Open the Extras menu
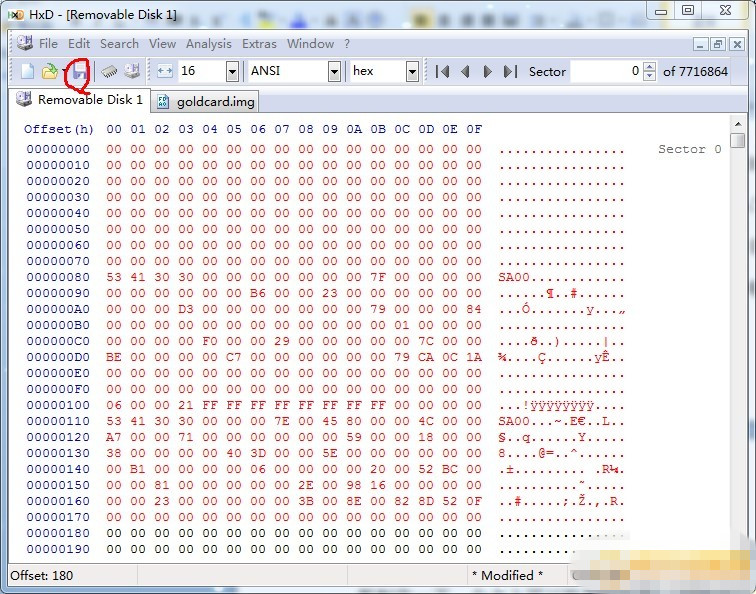This screenshot has width=756, height=594. 259,44
